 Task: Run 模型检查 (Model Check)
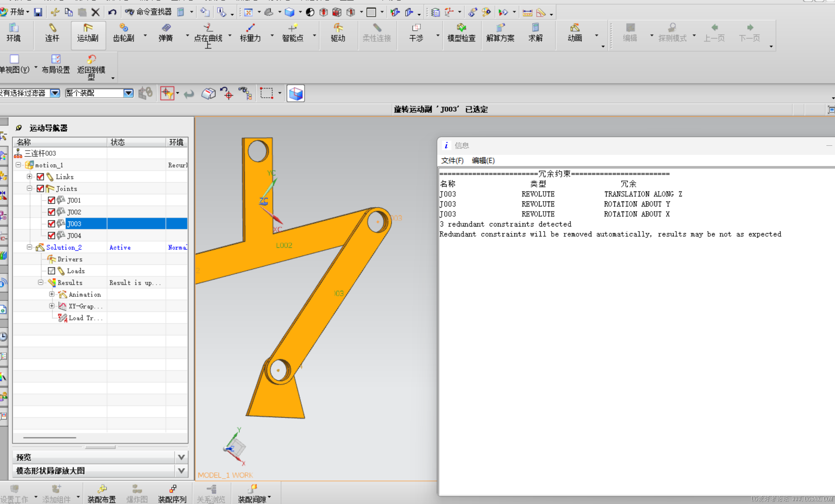[462, 33]
